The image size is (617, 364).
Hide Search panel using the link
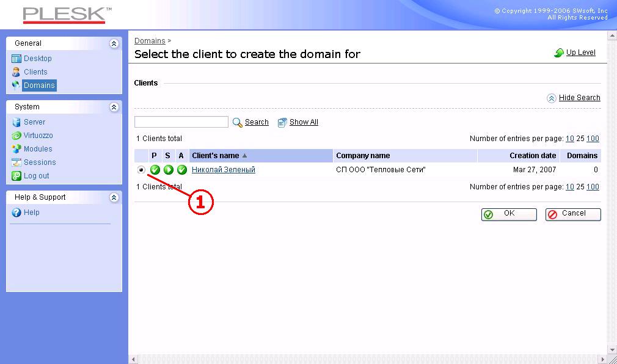point(579,98)
